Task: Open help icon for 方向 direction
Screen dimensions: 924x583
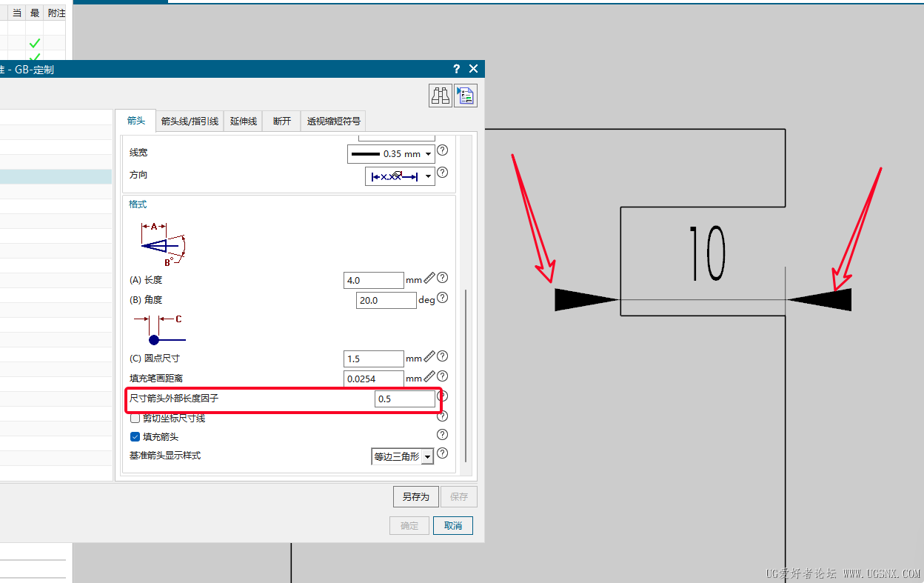Action: tap(443, 173)
